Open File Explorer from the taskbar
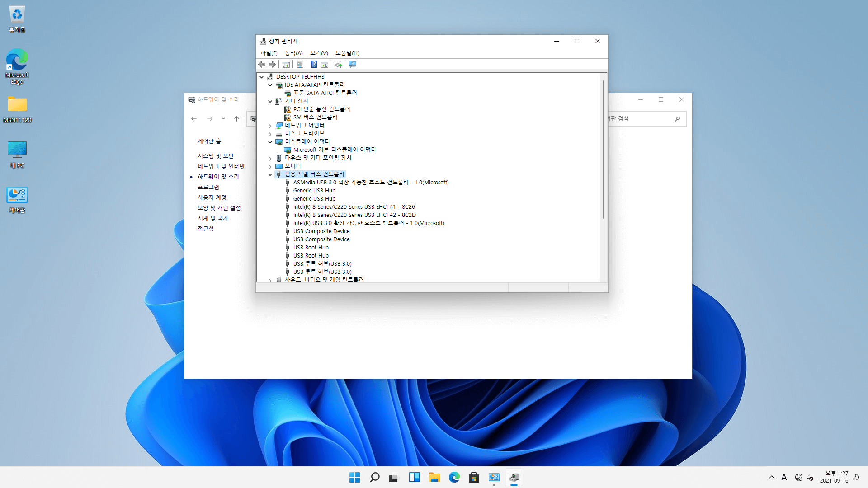The height and width of the screenshot is (488, 868). [x=434, y=477]
